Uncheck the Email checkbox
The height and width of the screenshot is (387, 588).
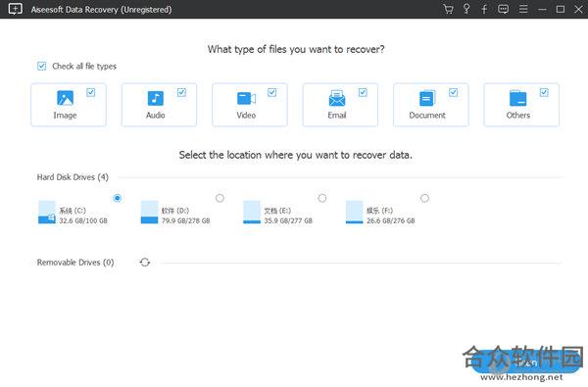coord(363,92)
